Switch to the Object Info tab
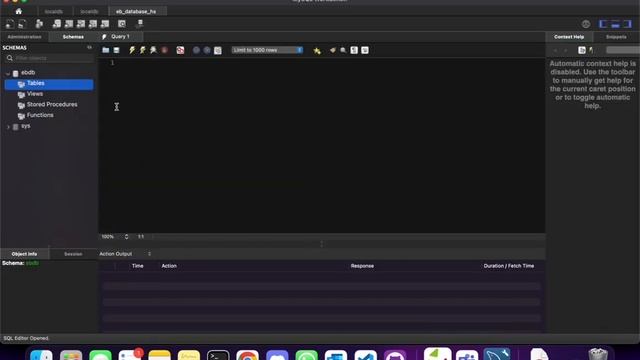Screen dimensions: 640x360 (24, 254)
